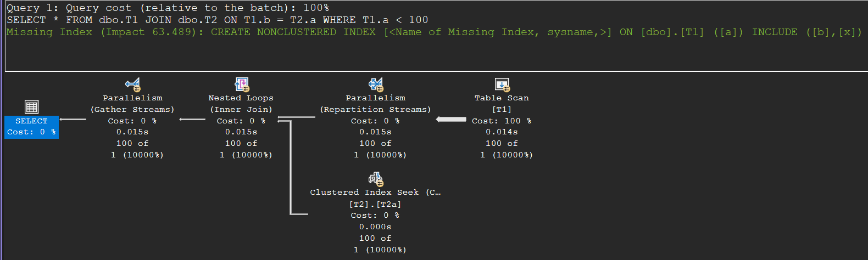The height and width of the screenshot is (260, 868).
Task: Click the Nested Loops join operator icon
Action: [242, 84]
